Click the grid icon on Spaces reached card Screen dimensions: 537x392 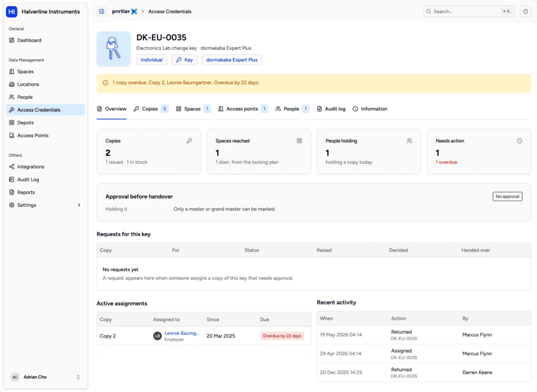(299, 140)
